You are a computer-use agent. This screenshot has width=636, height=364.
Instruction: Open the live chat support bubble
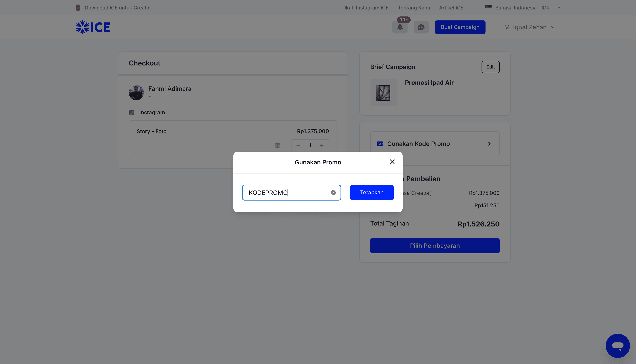[x=617, y=346]
